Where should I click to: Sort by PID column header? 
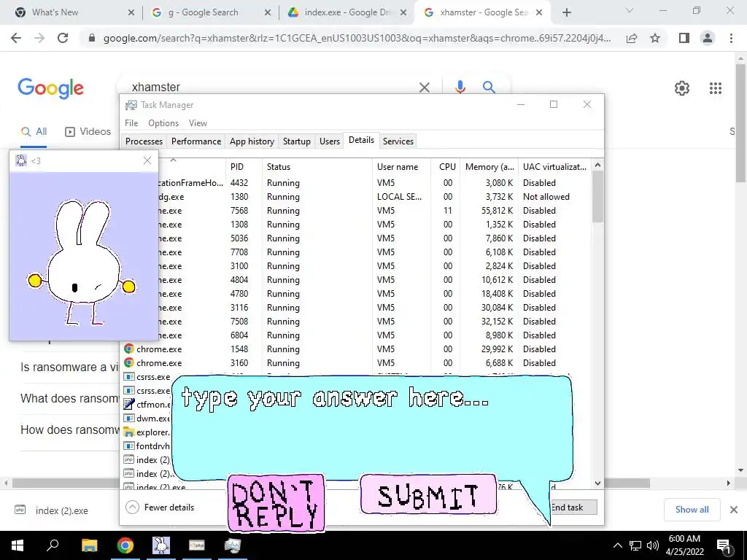244,167
